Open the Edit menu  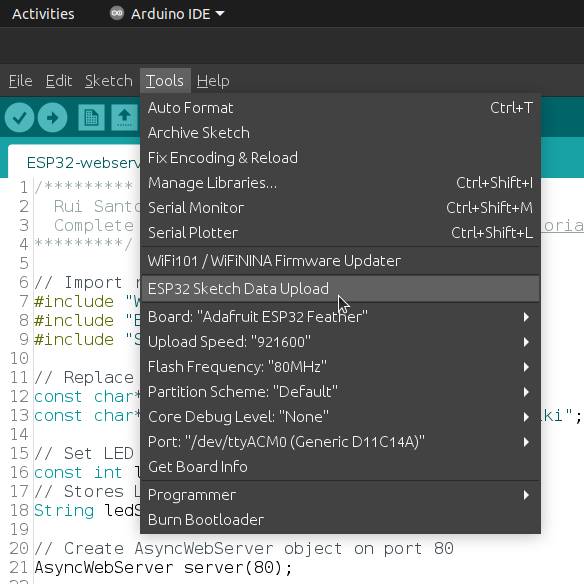pyautogui.click(x=59, y=81)
